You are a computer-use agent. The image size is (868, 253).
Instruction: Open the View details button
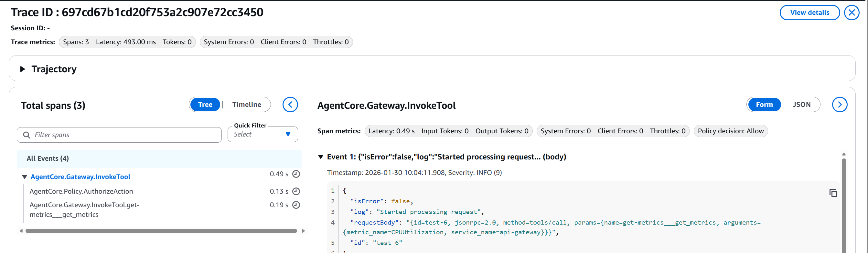[809, 13]
